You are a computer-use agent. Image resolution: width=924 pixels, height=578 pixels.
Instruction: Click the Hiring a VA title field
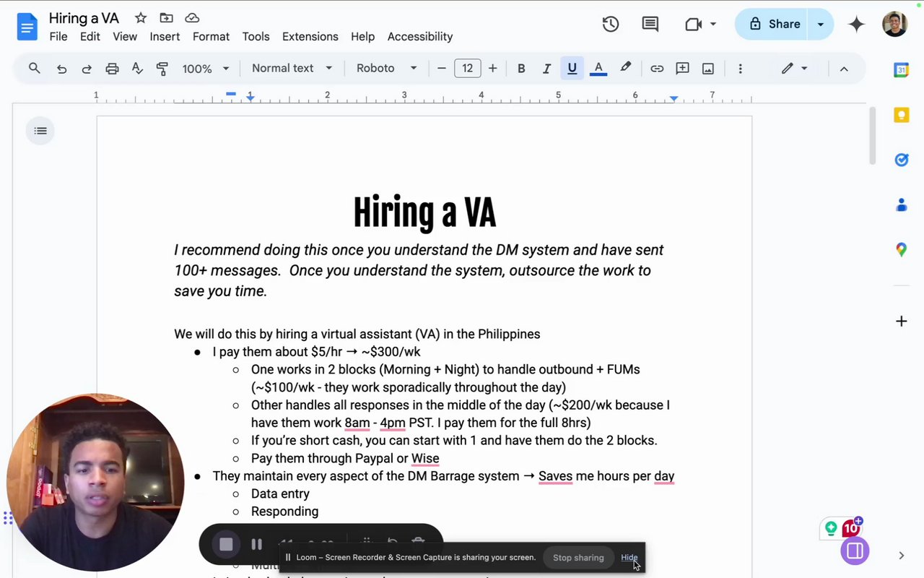point(84,18)
